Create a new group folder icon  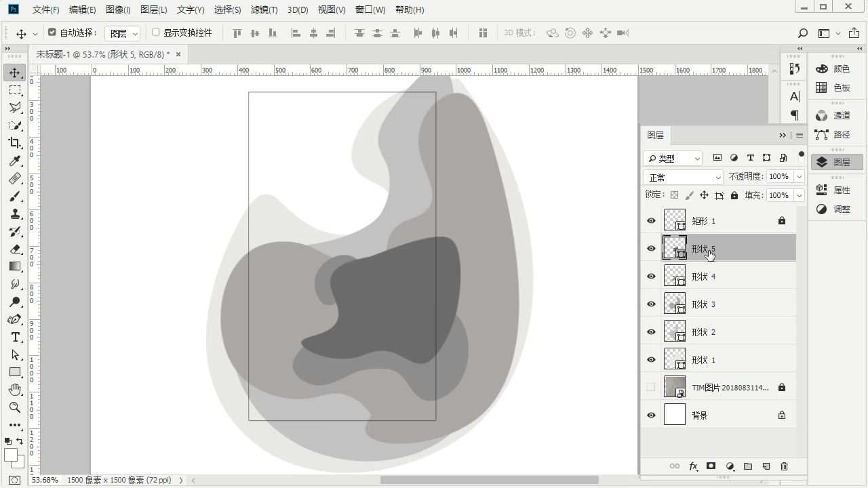click(x=748, y=466)
